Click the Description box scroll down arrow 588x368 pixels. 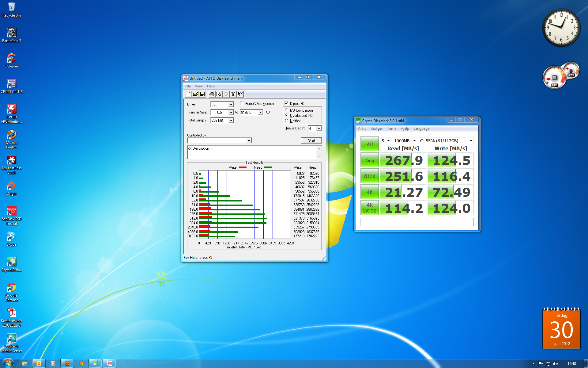tap(319, 156)
